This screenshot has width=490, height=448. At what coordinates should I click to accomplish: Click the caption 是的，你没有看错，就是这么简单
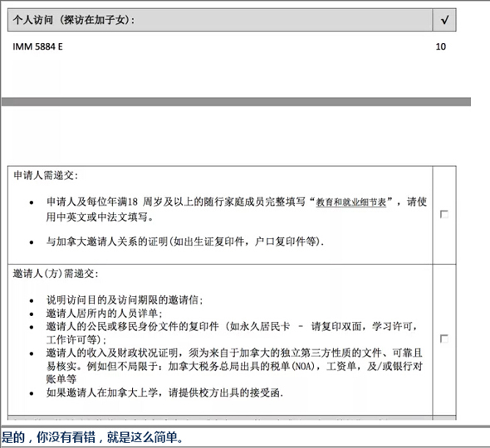click(92, 437)
